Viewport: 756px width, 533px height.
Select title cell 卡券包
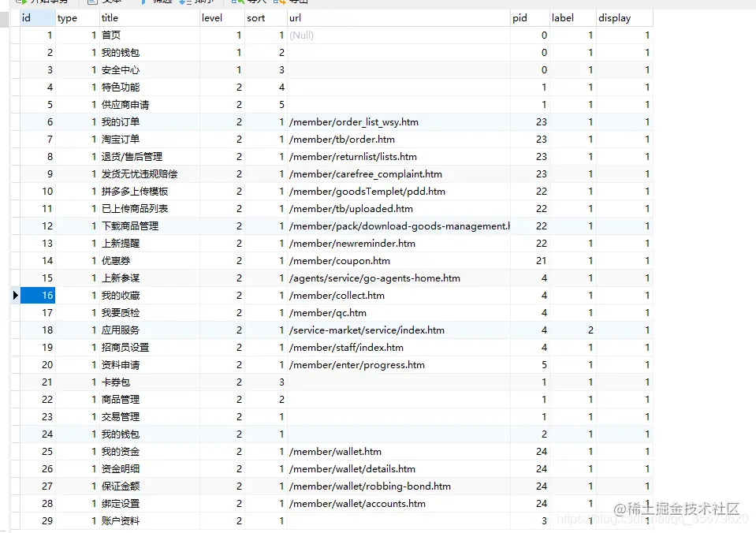[150, 382]
